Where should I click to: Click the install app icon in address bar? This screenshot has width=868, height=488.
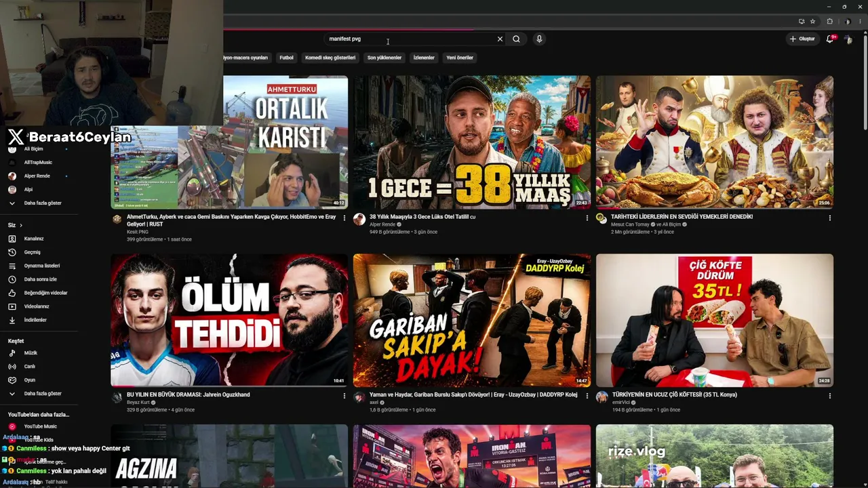(x=802, y=22)
